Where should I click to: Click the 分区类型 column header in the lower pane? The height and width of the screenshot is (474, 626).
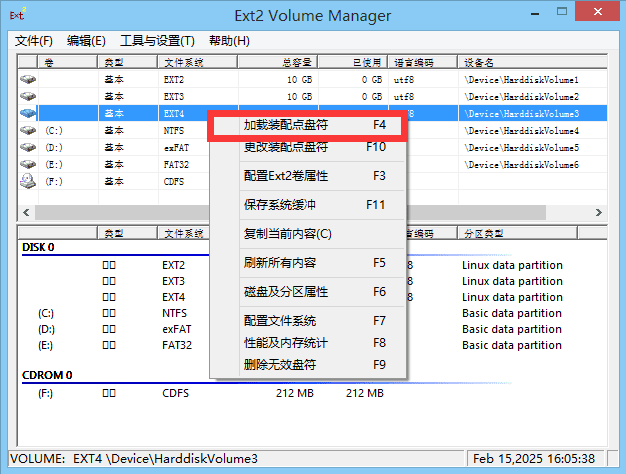517,233
